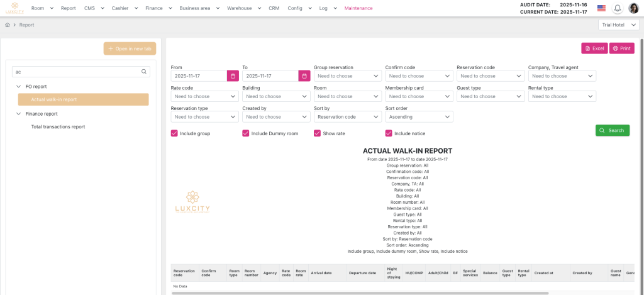Open the Cashier menu

tap(123, 8)
